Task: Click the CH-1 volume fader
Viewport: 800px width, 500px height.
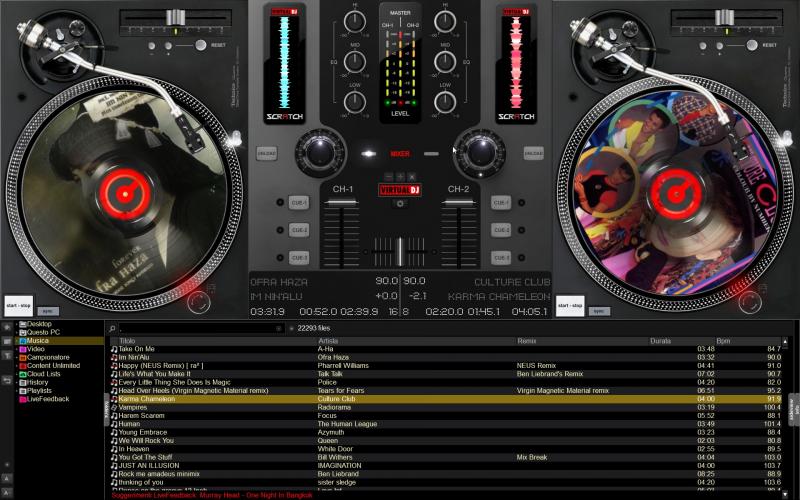Action: (341, 203)
